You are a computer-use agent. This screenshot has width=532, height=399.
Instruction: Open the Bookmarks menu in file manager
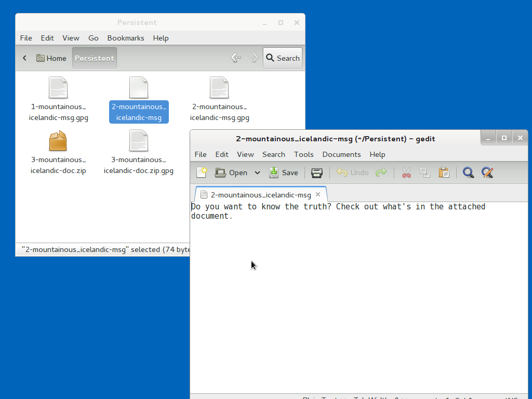pyautogui.click(x=126, y=38)
